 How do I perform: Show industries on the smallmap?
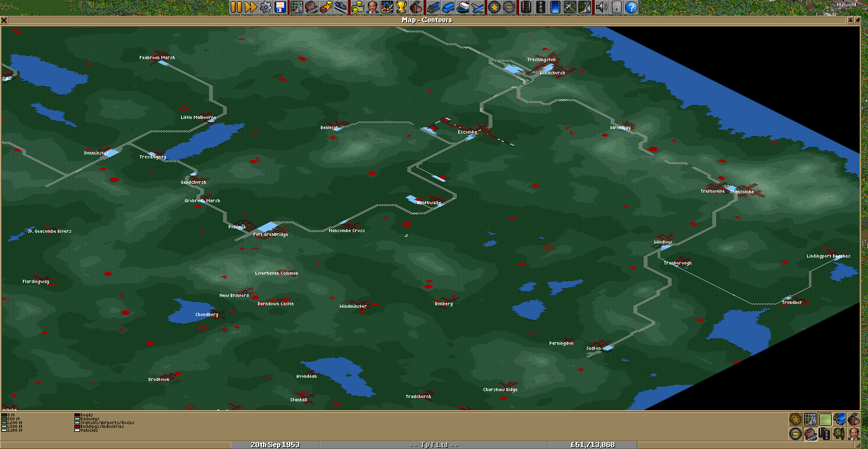[854, 419]
